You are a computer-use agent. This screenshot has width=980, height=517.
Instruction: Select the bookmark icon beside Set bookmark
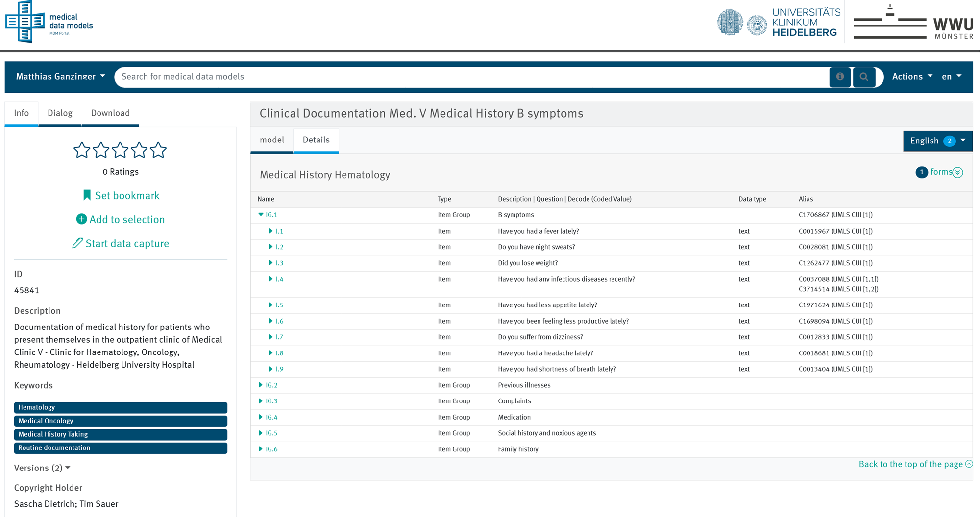point(87,195)
